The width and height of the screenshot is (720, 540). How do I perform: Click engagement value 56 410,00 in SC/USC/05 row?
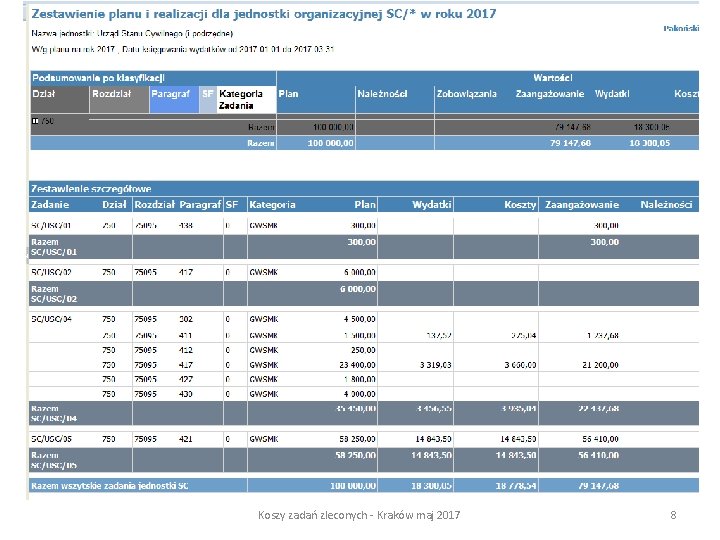point(600,439)
